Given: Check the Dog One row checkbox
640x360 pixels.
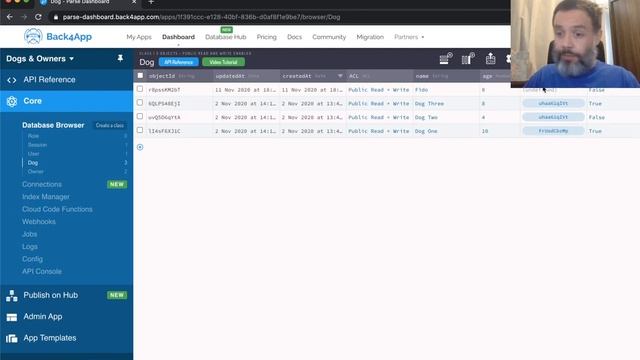Looking at the screenshot, I should click(140, 130).
